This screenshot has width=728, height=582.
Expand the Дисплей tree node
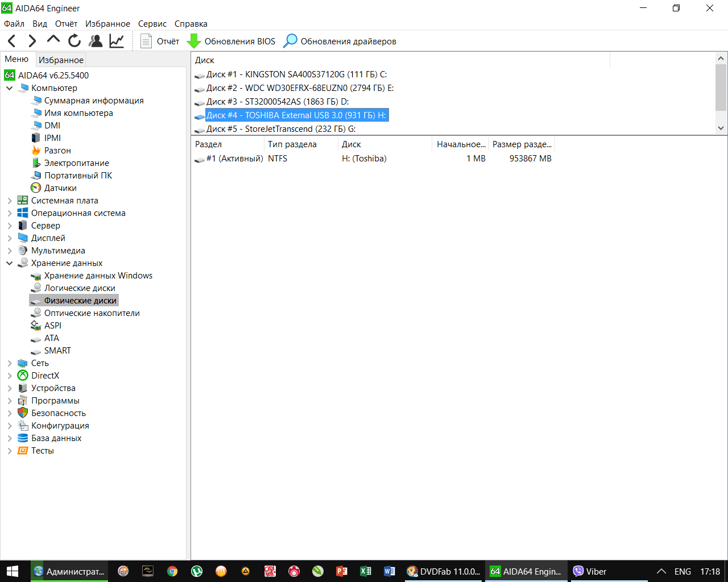tap(10, 238)
